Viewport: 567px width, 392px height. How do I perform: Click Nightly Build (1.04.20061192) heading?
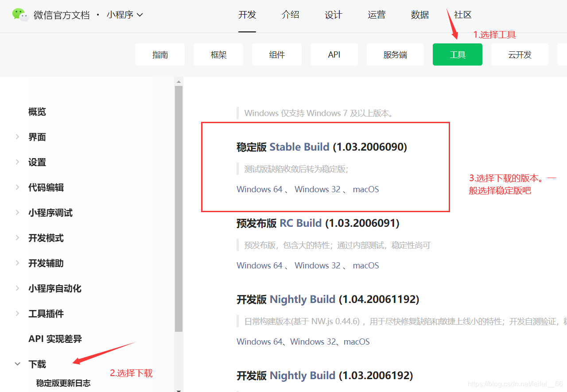[328, 299]
